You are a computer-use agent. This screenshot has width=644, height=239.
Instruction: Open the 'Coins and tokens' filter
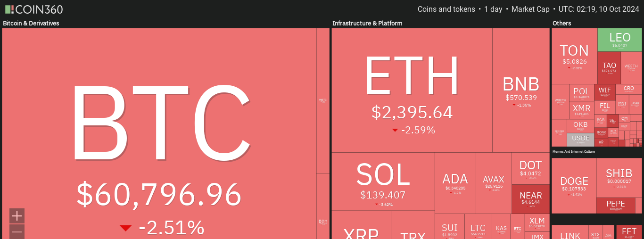click(x=446, y=9)
